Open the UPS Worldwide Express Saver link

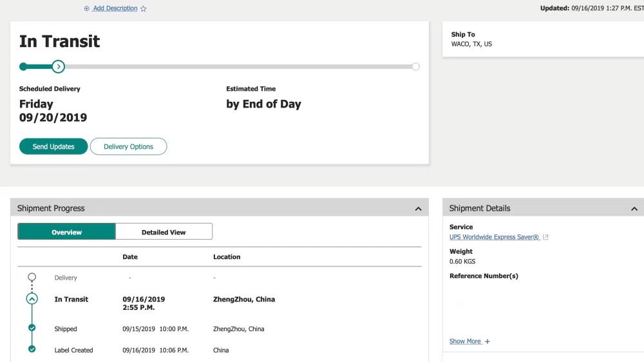pos(494,237)
